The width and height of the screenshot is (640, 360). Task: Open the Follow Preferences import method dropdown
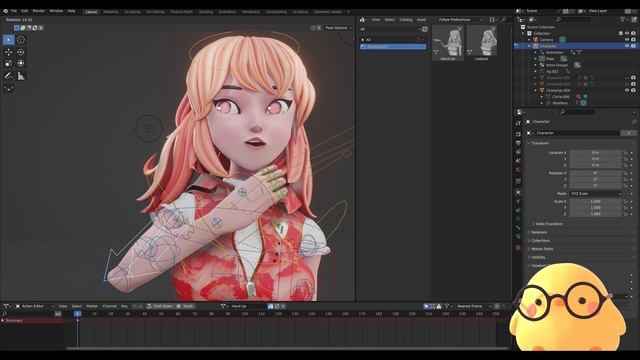[460, 20]
